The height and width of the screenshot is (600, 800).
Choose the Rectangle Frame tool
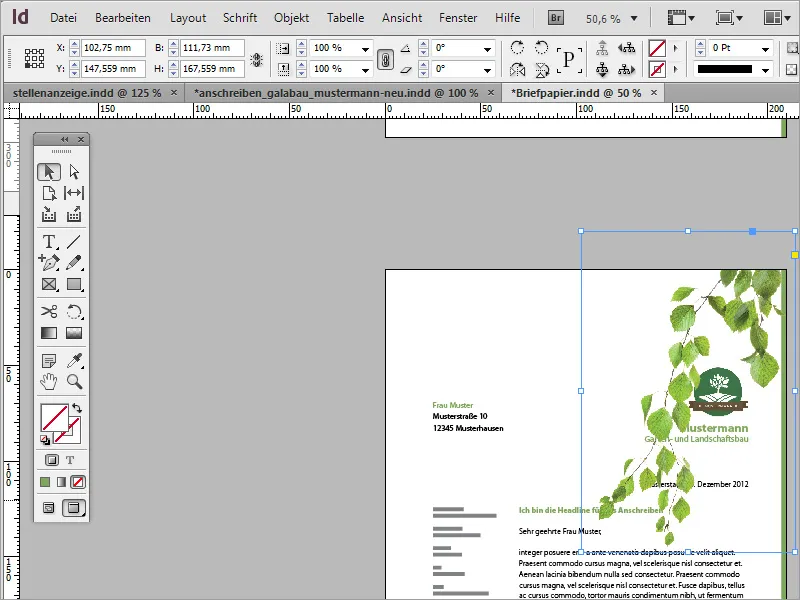pos(49,284)
